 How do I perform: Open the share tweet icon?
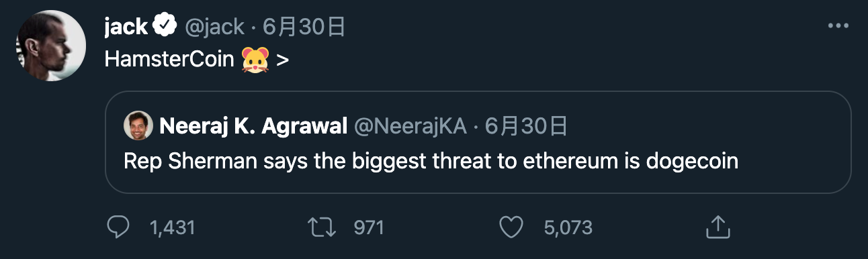coord(718,227)
